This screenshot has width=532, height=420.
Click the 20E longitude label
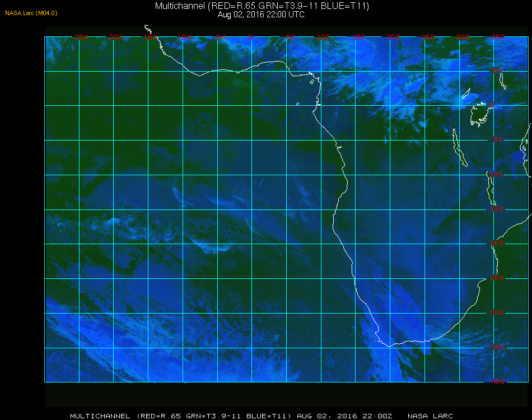(393, 37)
